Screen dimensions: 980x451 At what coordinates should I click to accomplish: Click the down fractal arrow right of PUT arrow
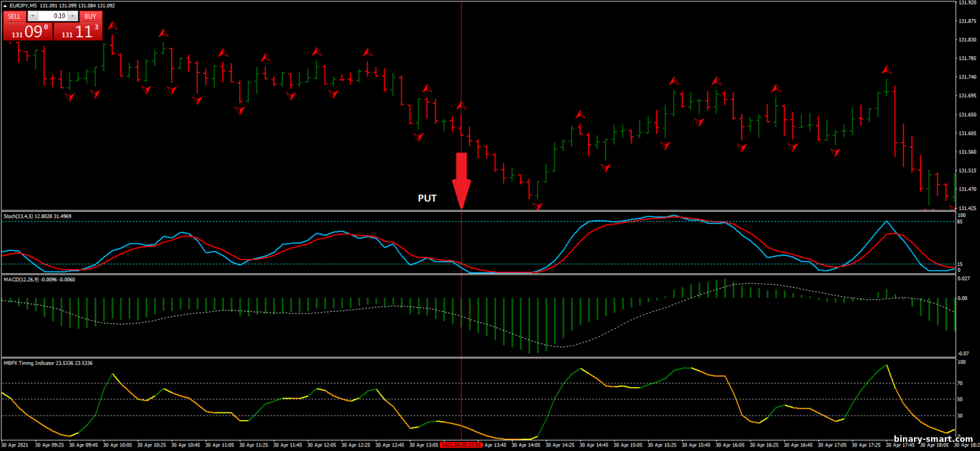point(537,206)
